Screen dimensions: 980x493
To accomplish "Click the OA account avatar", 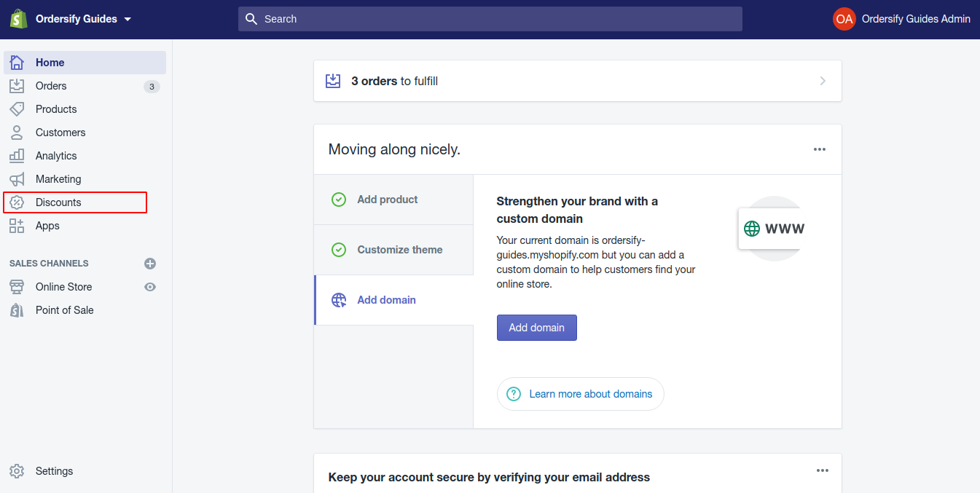I will tap(844, 19).
